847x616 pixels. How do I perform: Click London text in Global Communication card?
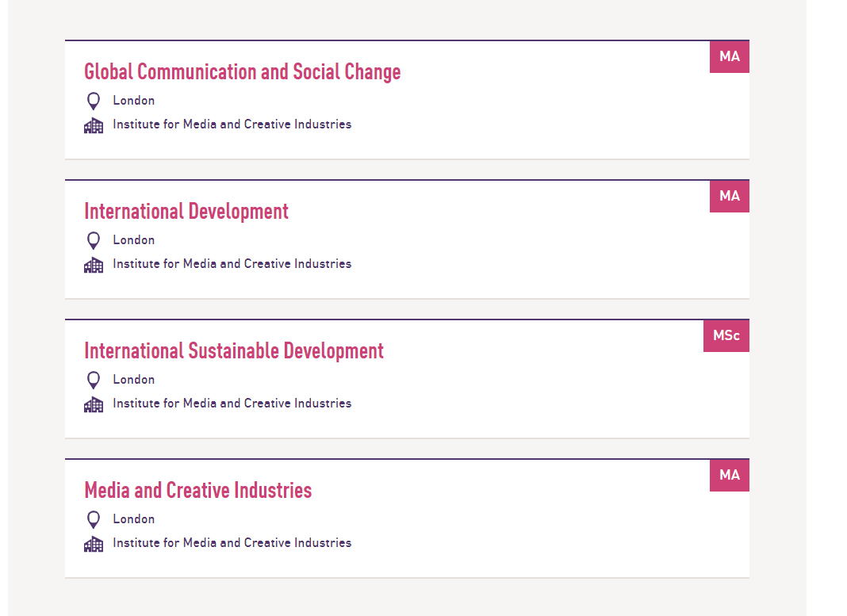coord(134,101)
